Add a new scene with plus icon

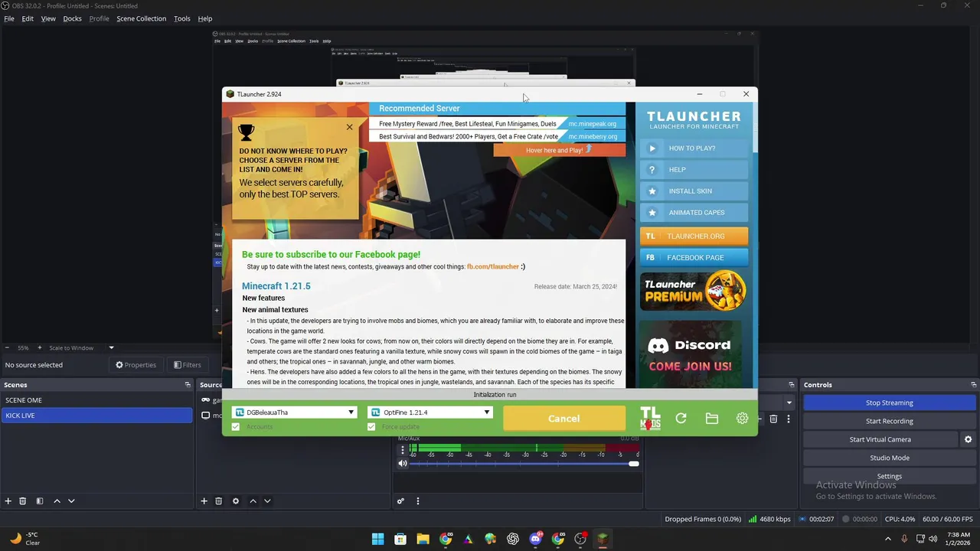click(8, 501)
